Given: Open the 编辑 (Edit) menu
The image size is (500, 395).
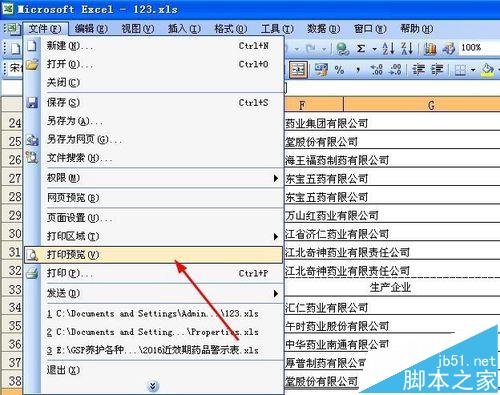Looking at the screenshot, I should [x=91, y=29].
